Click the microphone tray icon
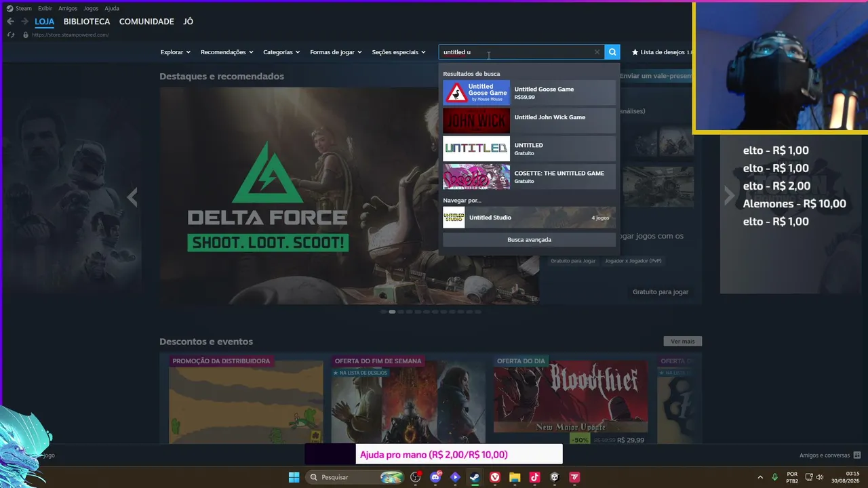Screen dimensions: 868x488 coord(775,477)
